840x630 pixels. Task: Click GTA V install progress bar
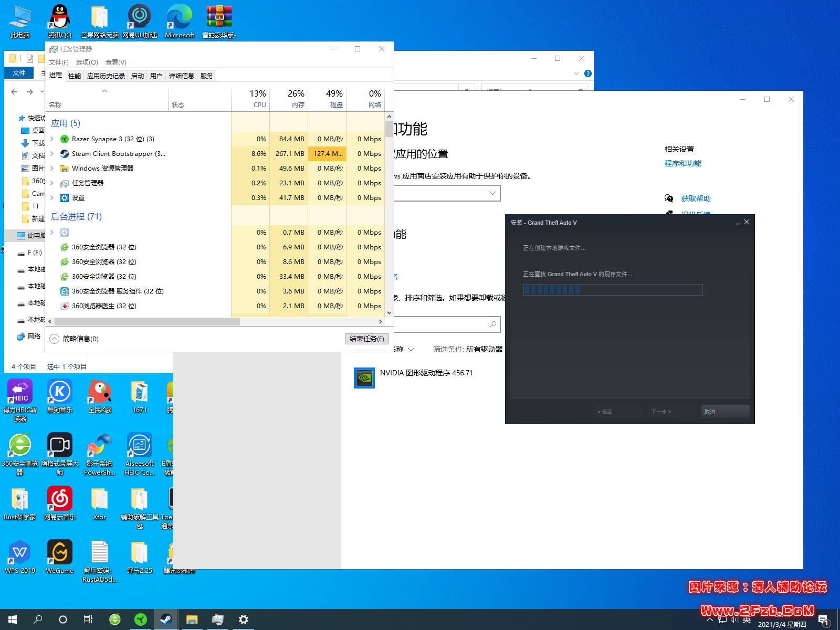tap(613, 290)
